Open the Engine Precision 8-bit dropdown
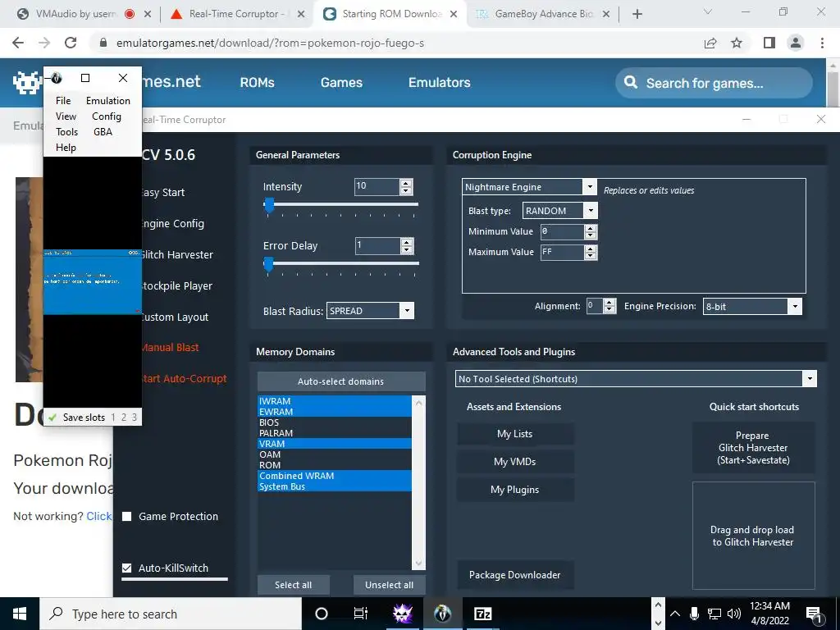Viewport: 840px width, 630px height. coord(795,307)
